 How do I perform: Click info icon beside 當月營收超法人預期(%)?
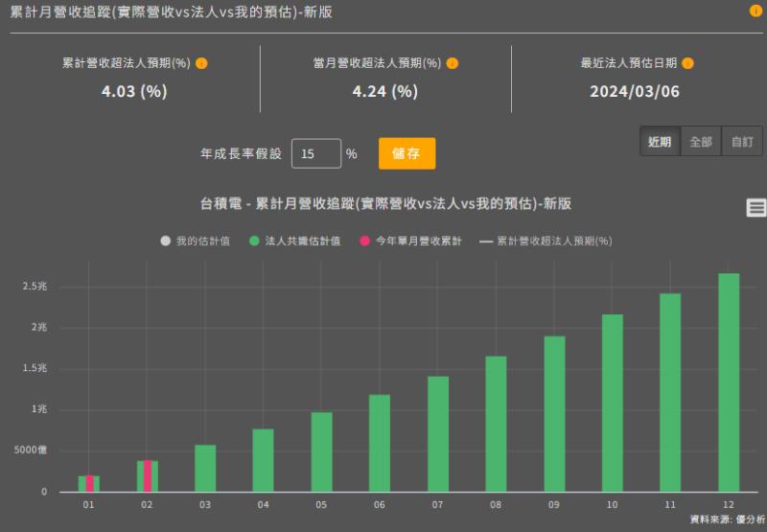coord(453,63)
